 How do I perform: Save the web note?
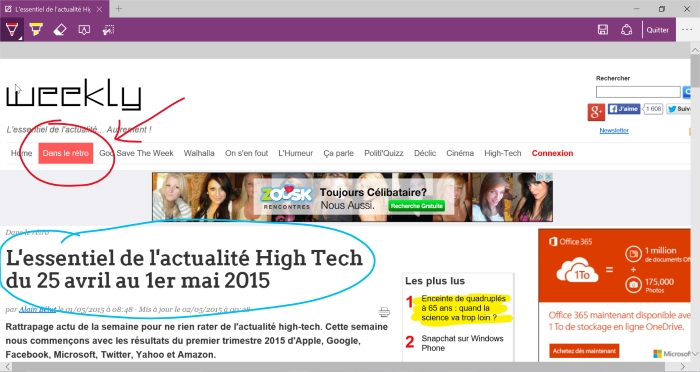click(x=603, y=30)
